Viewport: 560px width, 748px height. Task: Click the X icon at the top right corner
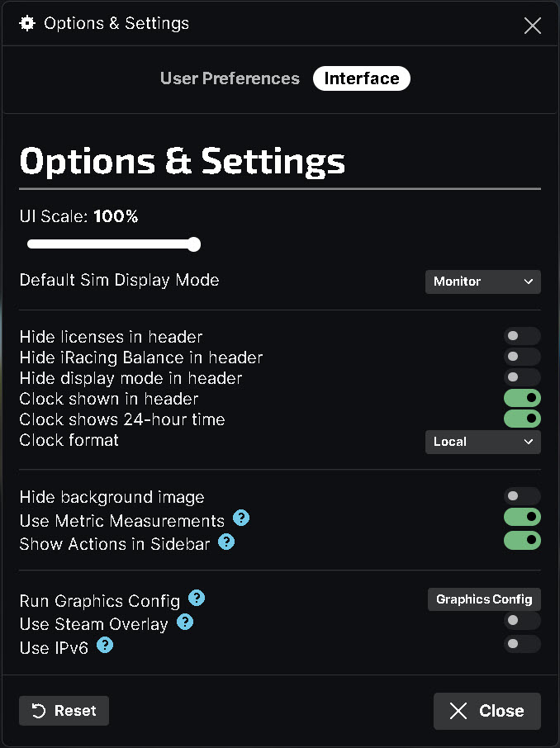(532, 26)
